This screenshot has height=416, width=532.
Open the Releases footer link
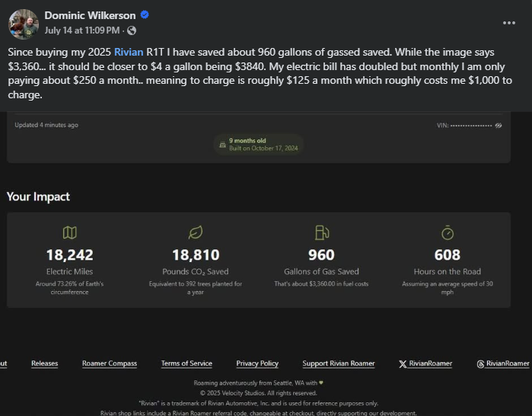(x=44, y=363)
